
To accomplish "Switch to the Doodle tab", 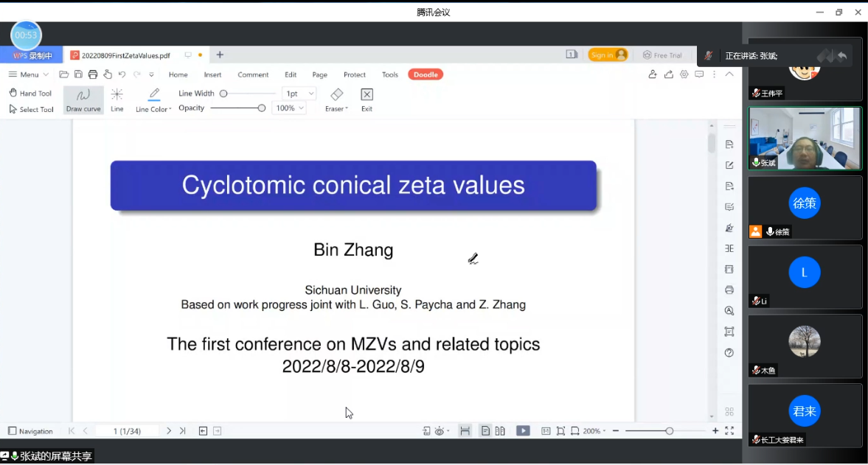I will [x=426, y=74].
